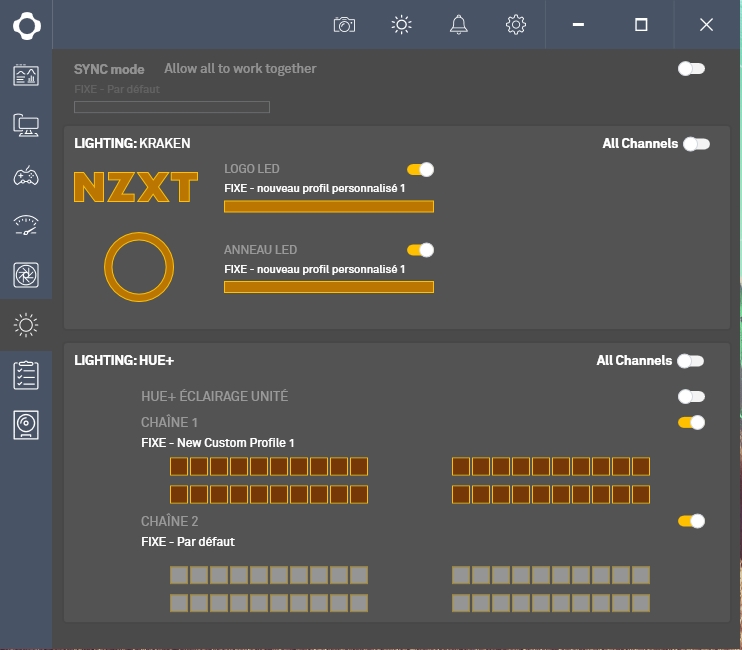This screenshot has height=650, width=742.
Task: Enable the SYNC mode toggle
Action: point(691,68)
